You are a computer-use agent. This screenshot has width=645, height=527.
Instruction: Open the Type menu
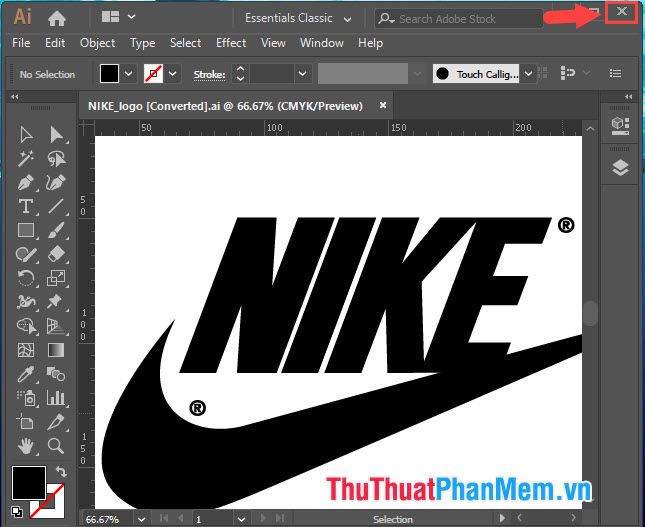[143, 43]
